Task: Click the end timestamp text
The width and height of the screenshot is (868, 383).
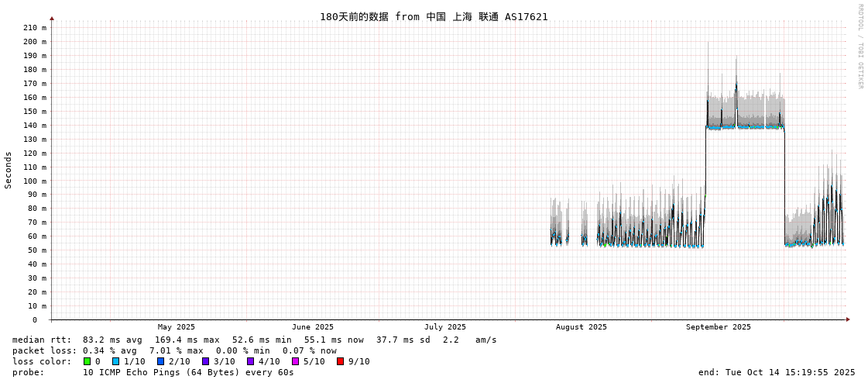Action: click(x=777, y=372)
